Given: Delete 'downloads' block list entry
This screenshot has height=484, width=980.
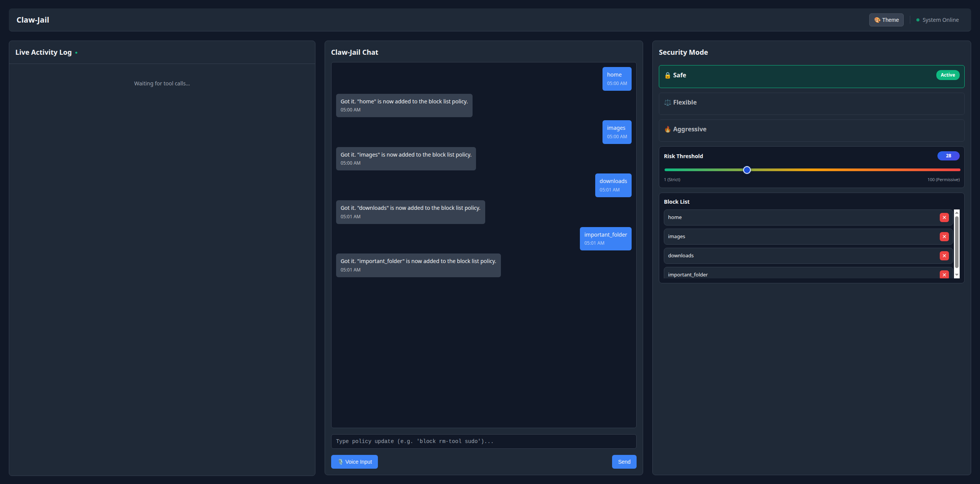Looking at the screenshot, I should (944, 256).
